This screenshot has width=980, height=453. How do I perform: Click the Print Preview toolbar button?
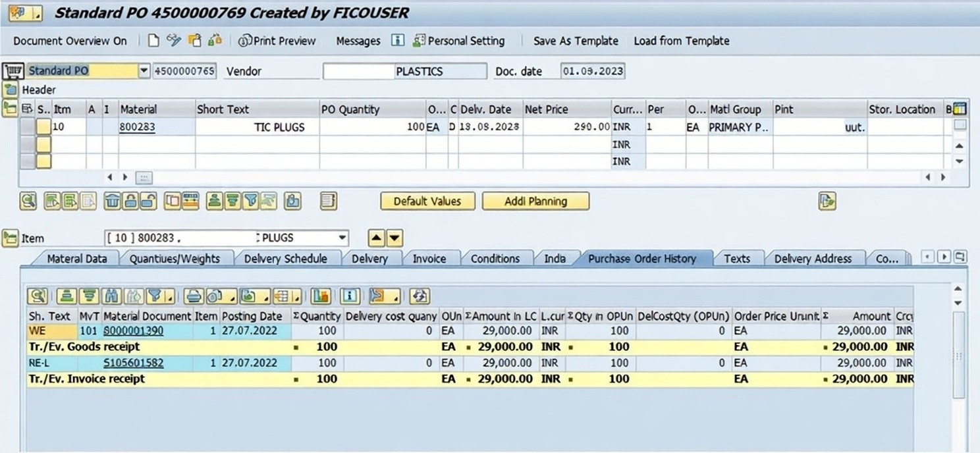[x=277, y=41]
